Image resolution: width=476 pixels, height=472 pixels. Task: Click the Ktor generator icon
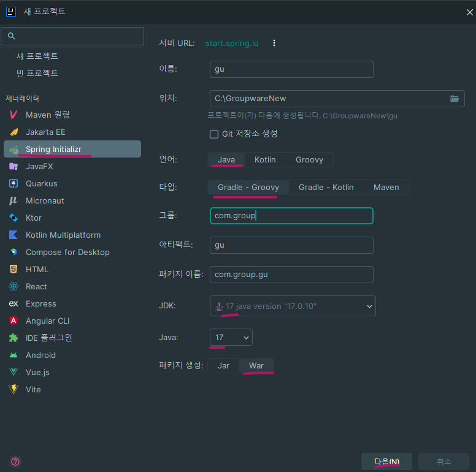(13, 218)
